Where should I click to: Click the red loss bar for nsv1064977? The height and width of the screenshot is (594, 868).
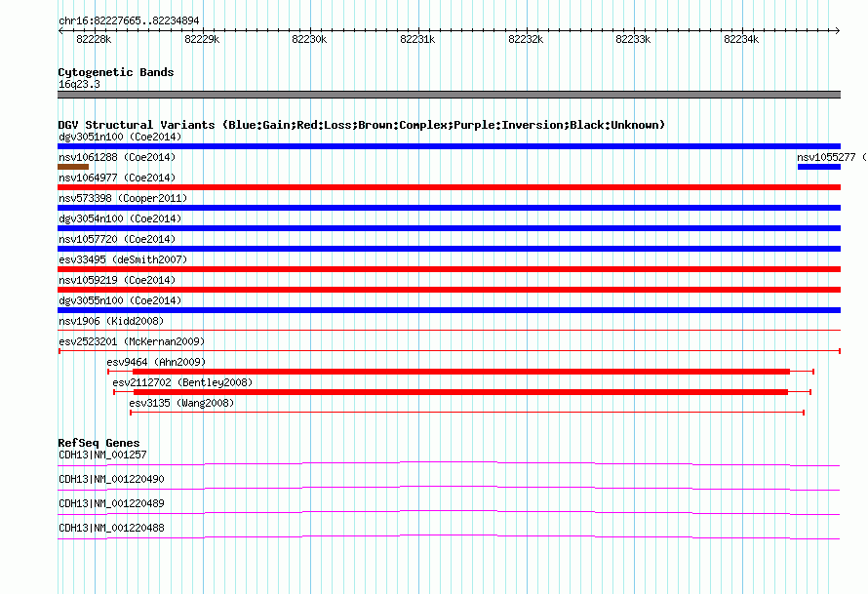pyautogui.click(x=449, y=187)
